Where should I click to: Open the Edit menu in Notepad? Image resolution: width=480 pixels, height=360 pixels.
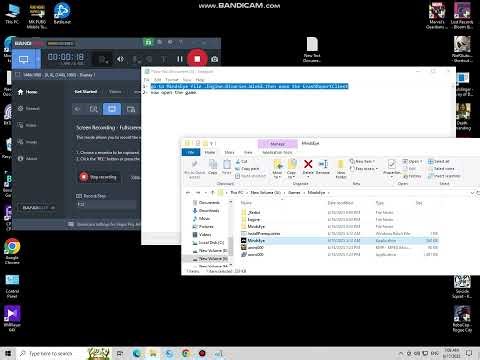[x=157, y=80]
